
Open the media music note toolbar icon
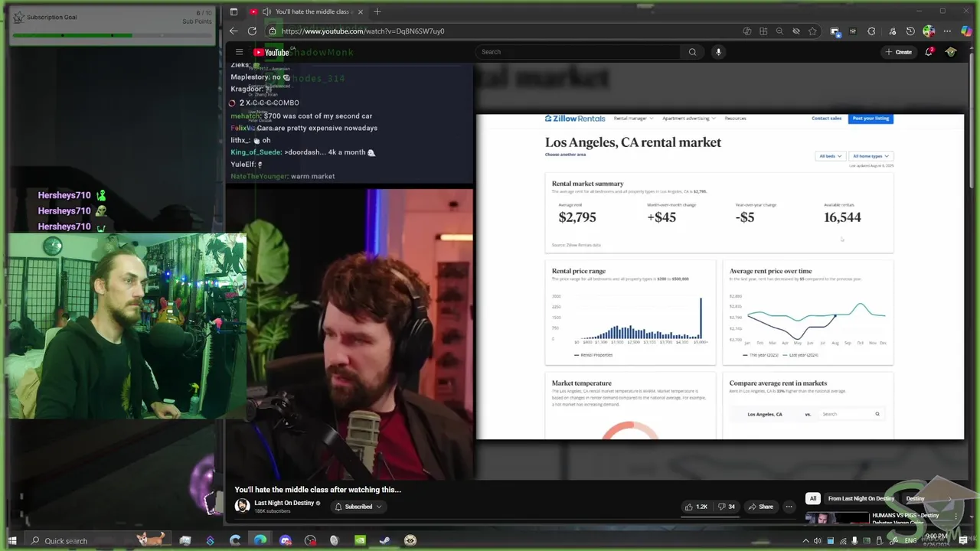coord(892,31)
